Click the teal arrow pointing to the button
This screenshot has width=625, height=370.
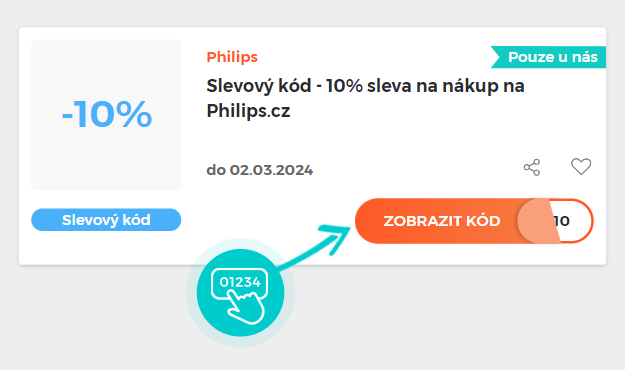(x=315, y=246)
